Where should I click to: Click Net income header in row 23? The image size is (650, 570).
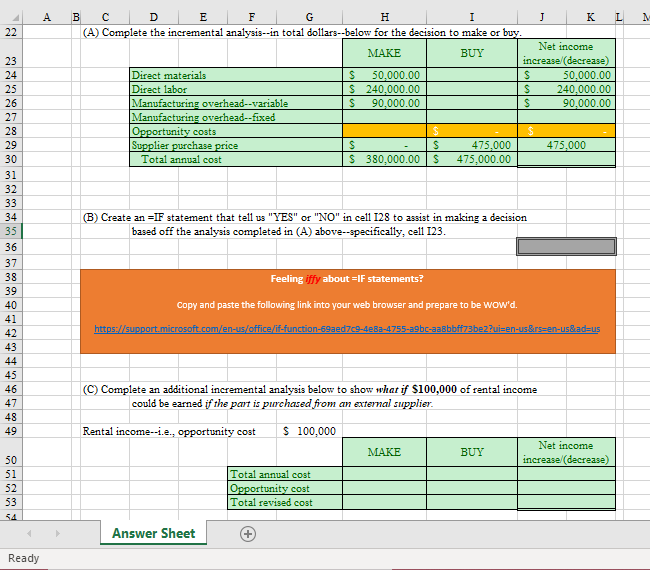pyautogui.click(x=566, y=53)
